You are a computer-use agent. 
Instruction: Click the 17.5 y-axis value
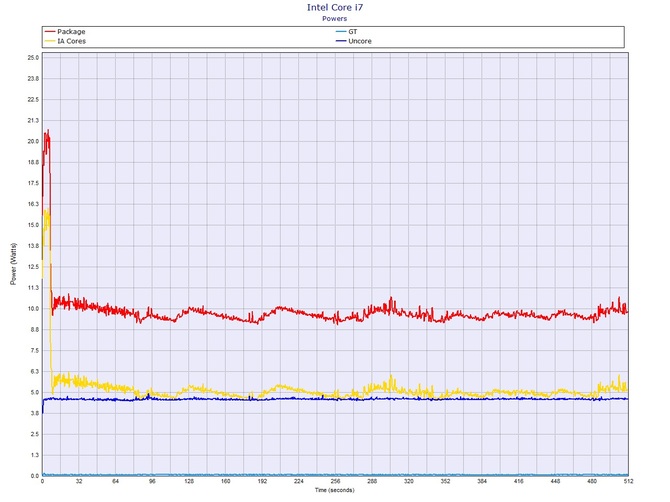pyautogui.click(x=33, y=183)
